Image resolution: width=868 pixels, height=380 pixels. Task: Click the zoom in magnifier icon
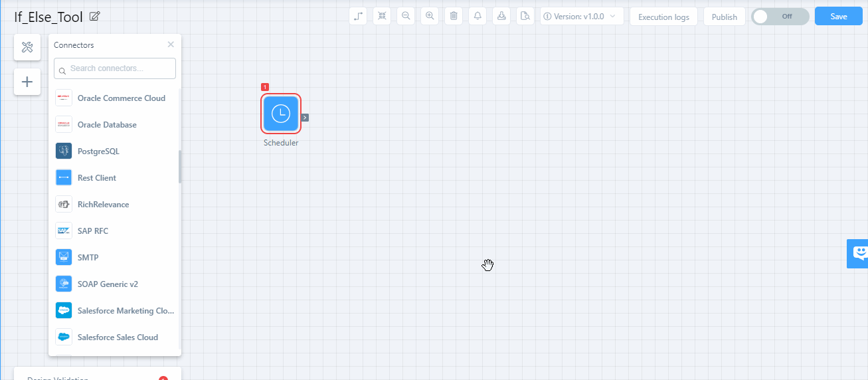pyautogui.click(x=430, y=17)
